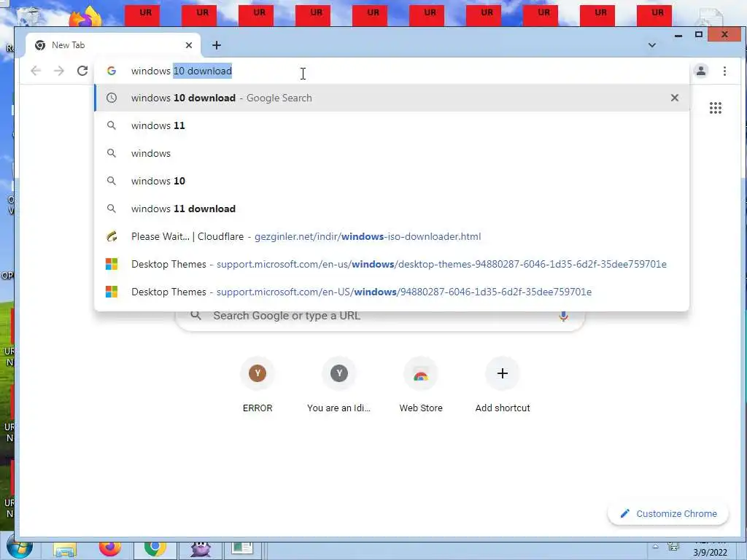Image resolution: width=747 pixels, height=560 pixels.
Task: Switch to Chrome in the taskbar
Action: point(155,549)
